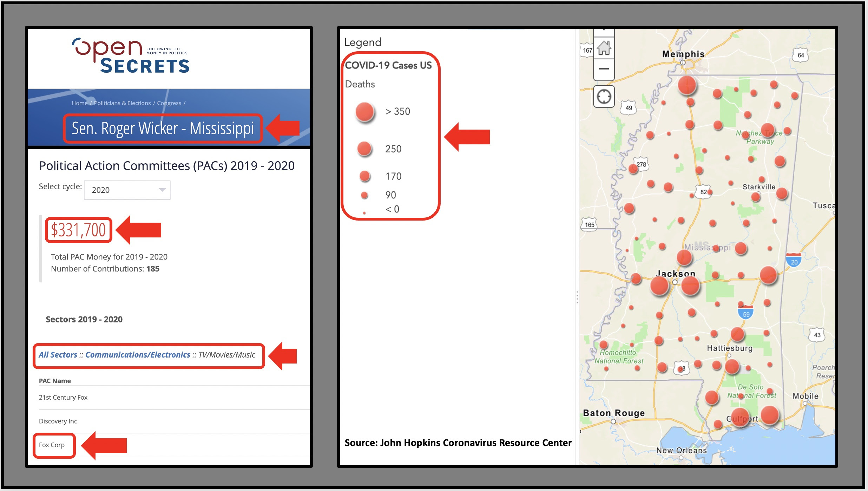Image resolution: width=868 pixels, height=491 pixels.
Task: Click the US route 165 shield marker
Action: (x=590, y=225)
